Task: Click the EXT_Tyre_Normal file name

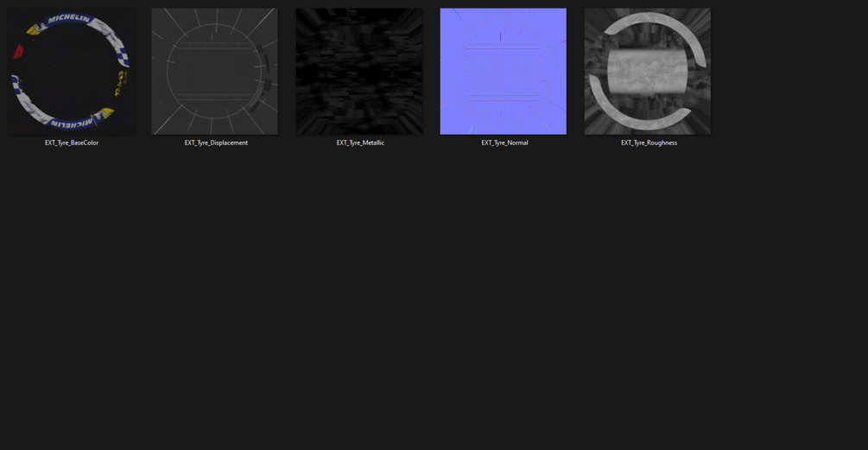Action: click(x=505, y=143)
